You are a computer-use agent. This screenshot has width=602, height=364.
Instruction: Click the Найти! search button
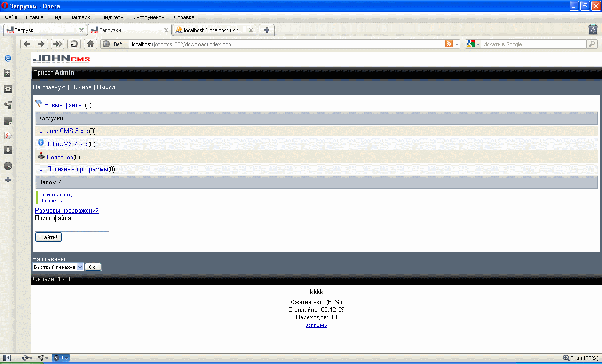48,237
